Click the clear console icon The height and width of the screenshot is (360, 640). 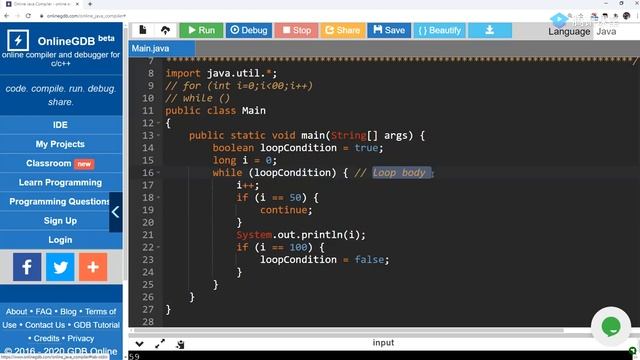180,344
